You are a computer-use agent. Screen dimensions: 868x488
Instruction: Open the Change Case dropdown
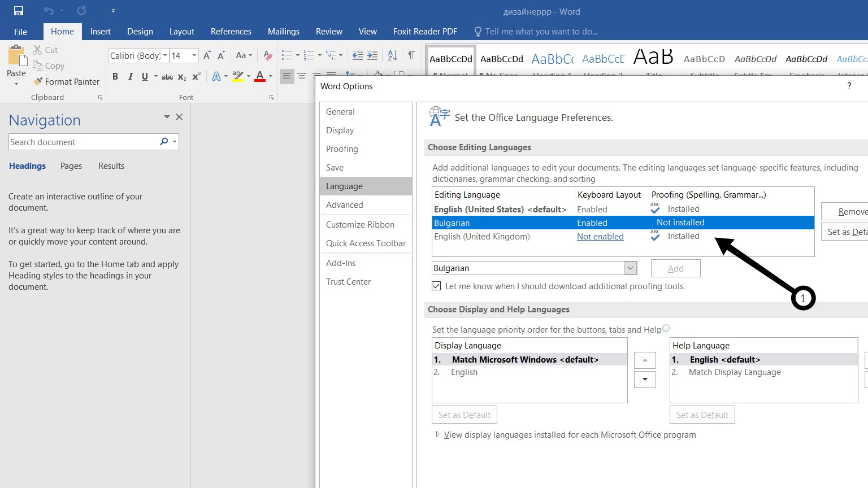(x=244, y=55)
